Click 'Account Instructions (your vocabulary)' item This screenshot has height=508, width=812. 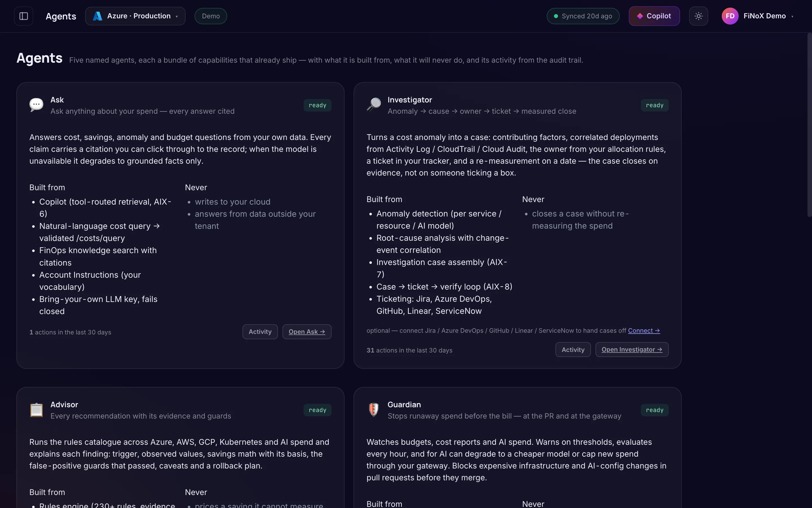point(90,281)
